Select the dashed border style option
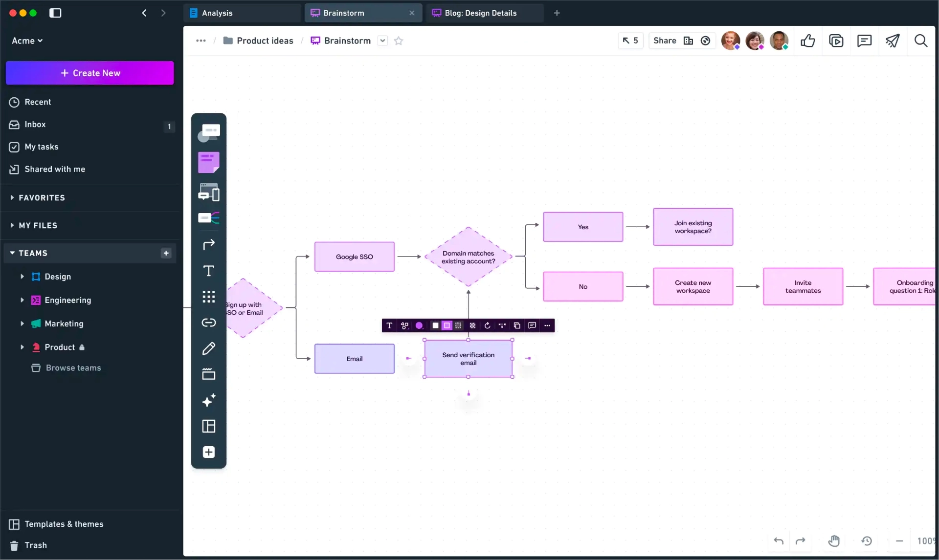Image resolution: width=939 pixels, height=560 pixels. (x=458, y=325)
